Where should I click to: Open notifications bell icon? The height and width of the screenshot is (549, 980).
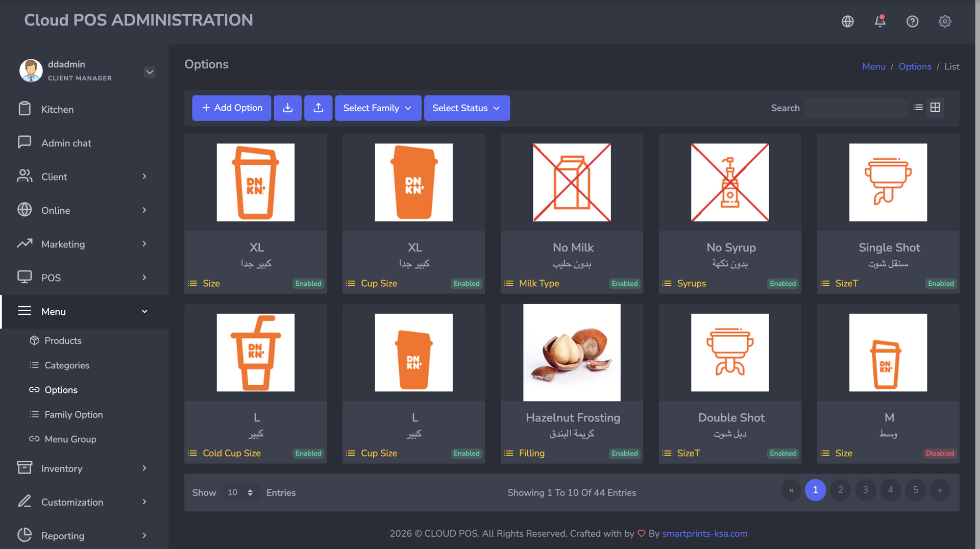click(880, 21)
